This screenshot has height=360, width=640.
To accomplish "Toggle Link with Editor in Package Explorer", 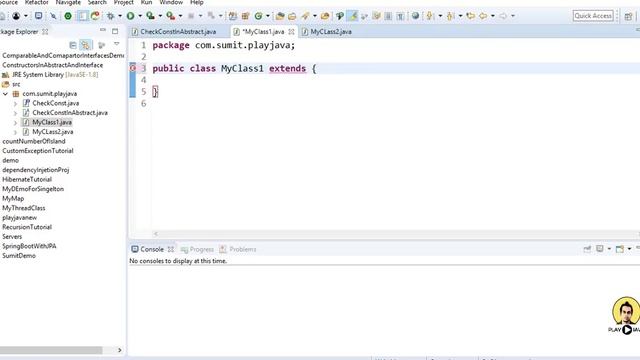I will 85,45.
